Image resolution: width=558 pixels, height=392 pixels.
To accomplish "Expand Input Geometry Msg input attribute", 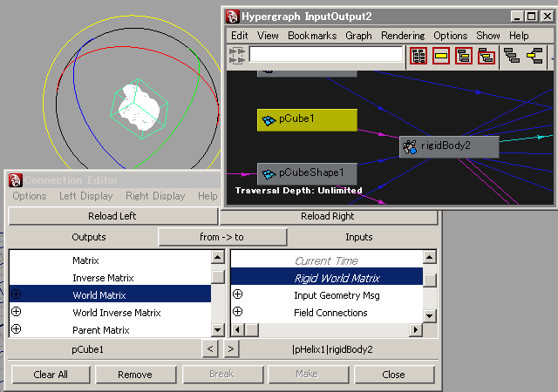I will (x=238, y=294).
